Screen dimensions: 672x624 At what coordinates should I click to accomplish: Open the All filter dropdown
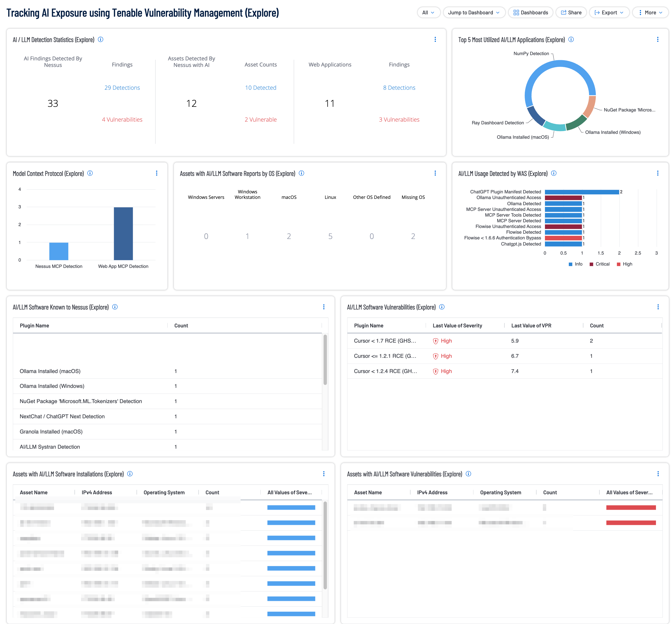click(x=428, y=12)
